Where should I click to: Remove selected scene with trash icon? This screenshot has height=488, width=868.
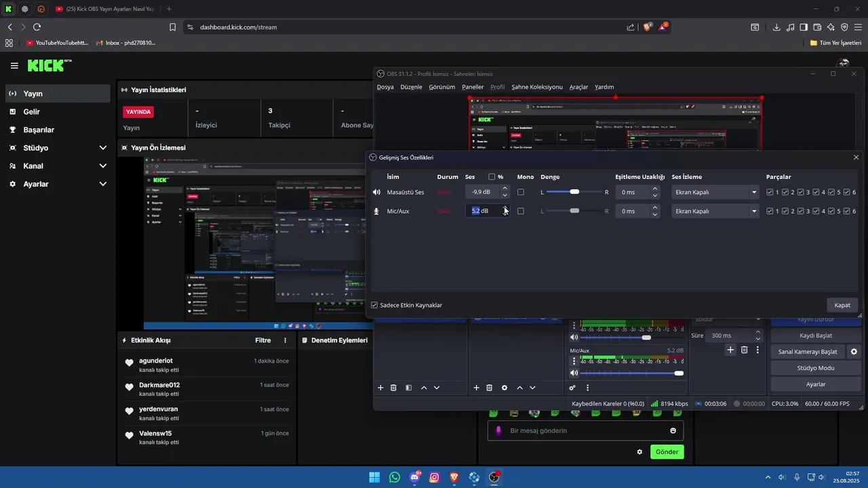tap(393, 388)
